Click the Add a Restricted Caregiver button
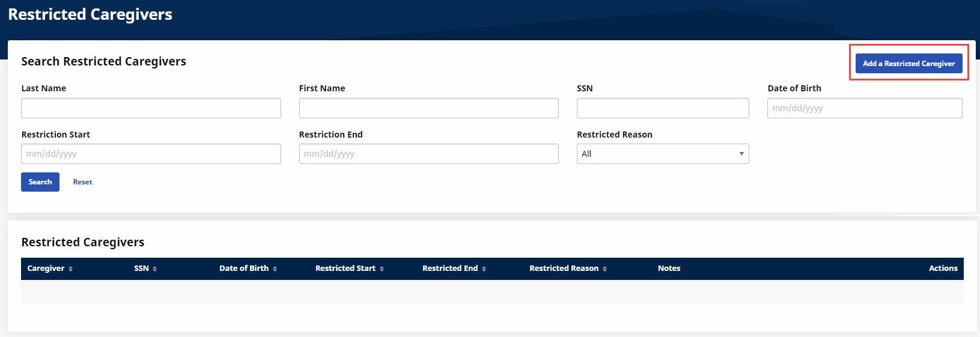980x337 pixels. coord(908,64)
